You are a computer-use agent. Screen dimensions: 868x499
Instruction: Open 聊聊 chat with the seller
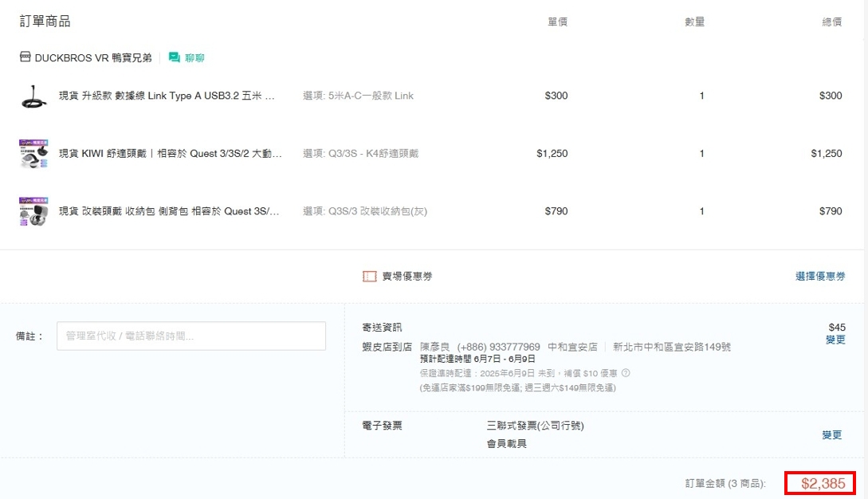point(194,57)
